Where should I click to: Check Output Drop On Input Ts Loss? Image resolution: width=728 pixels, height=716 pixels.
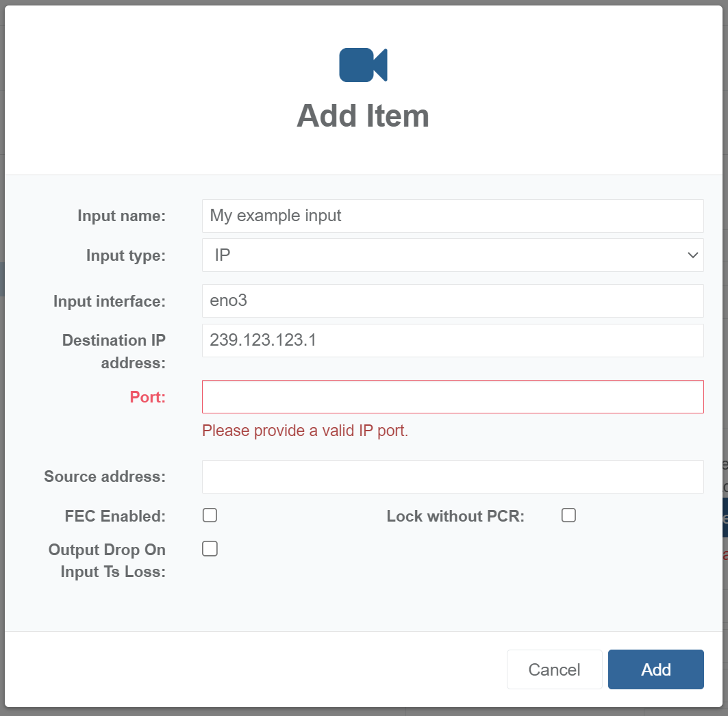click(210, 548)
